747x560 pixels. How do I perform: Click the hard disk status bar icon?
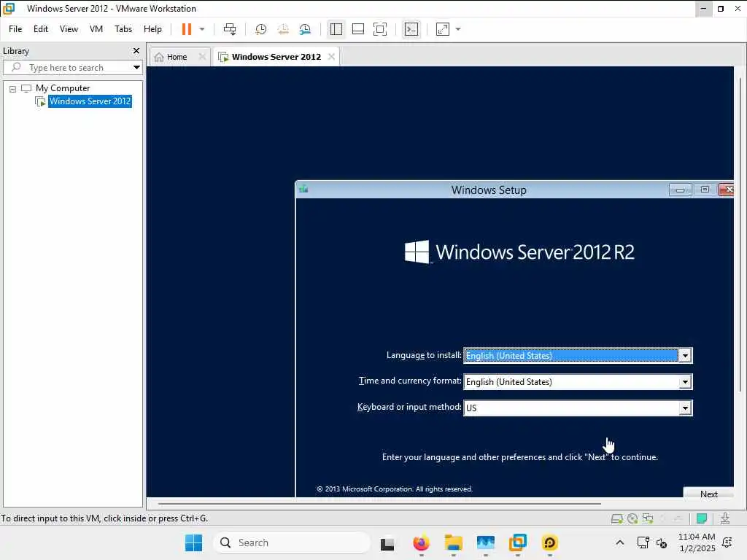coord(616,519)
